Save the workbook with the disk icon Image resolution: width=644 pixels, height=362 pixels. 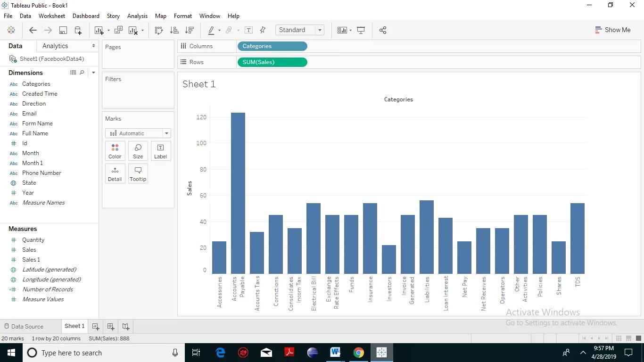[63, 30]
